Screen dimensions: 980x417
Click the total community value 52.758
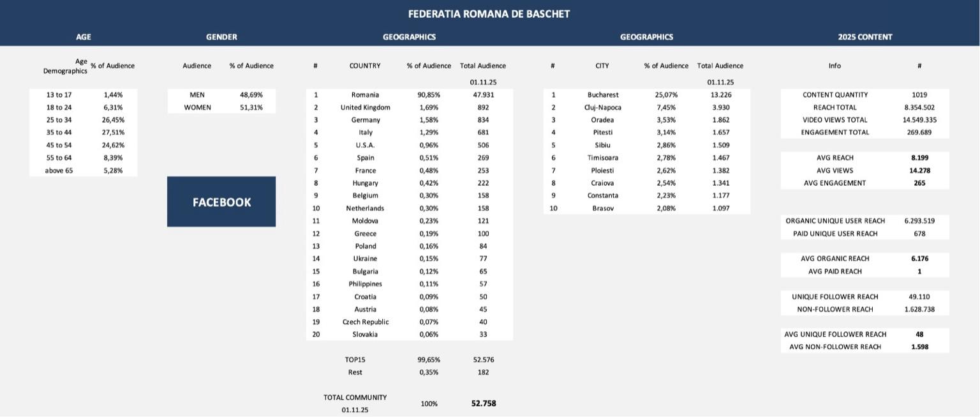(x=484, y=403)
